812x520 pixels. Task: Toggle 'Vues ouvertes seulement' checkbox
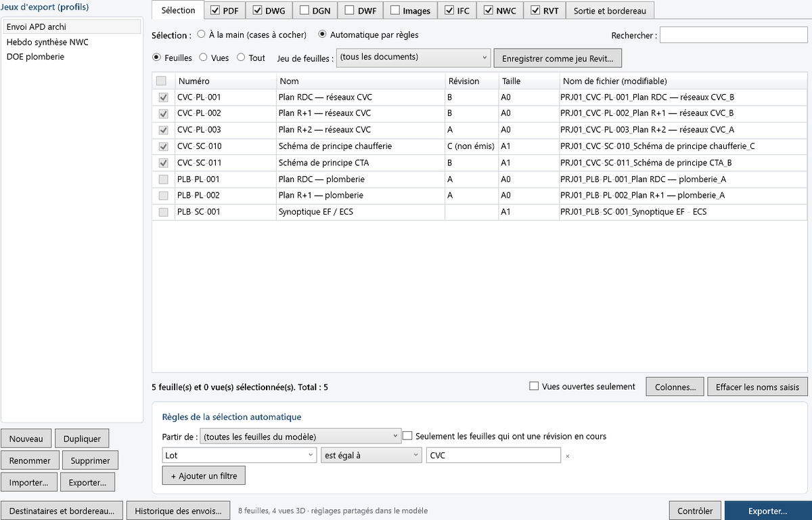click(534, 387)
